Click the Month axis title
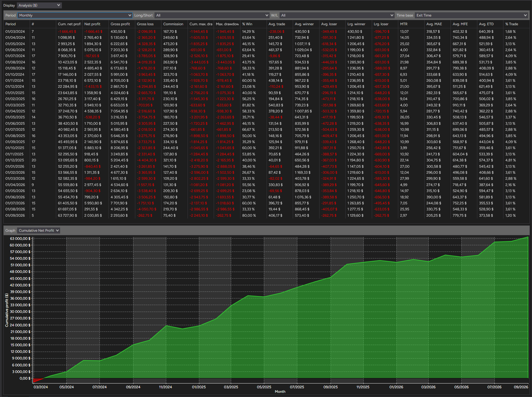 [280, 392]
